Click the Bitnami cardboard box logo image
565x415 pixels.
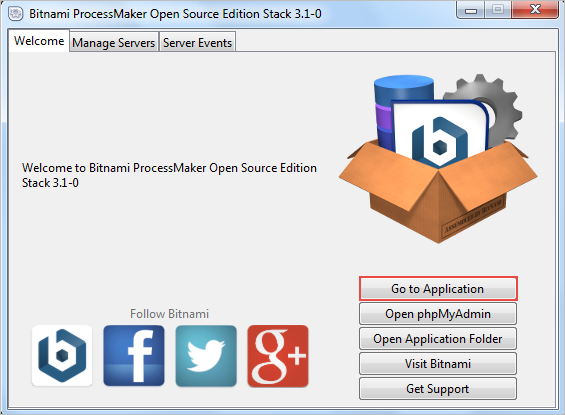click(x=438, y=159)
